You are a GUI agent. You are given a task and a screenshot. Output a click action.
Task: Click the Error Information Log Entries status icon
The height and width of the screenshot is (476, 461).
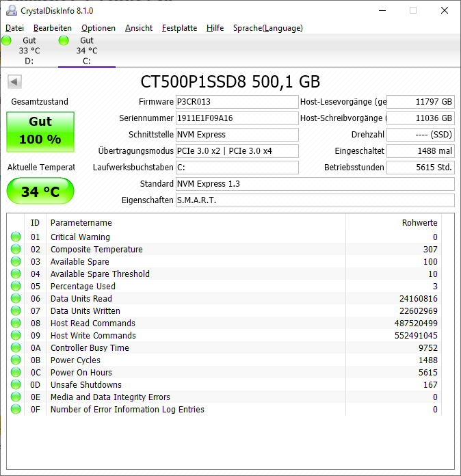click(x=16, y=409)
